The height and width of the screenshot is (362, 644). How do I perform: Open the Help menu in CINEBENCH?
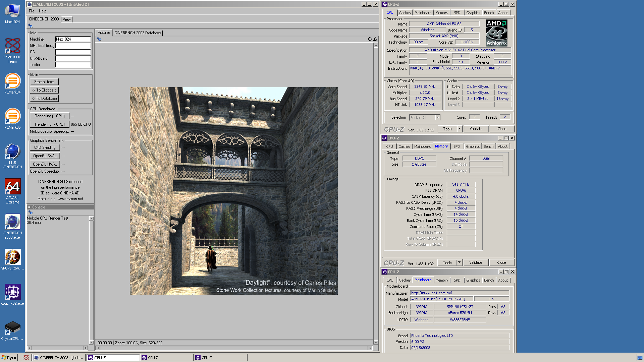[43, 11]
